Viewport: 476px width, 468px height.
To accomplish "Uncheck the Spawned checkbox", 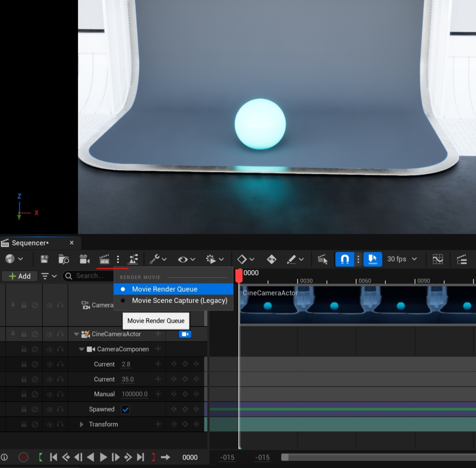I will [125, 409].
